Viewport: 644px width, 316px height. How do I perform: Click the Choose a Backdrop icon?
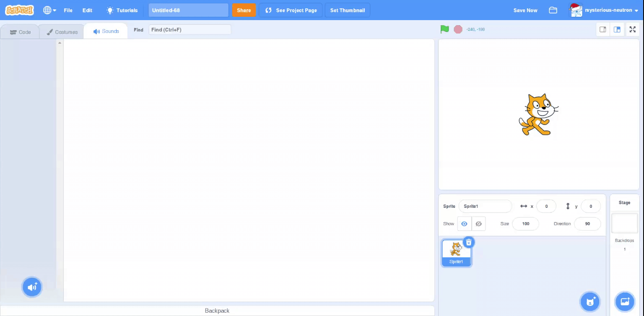click(x=625, y=301)
